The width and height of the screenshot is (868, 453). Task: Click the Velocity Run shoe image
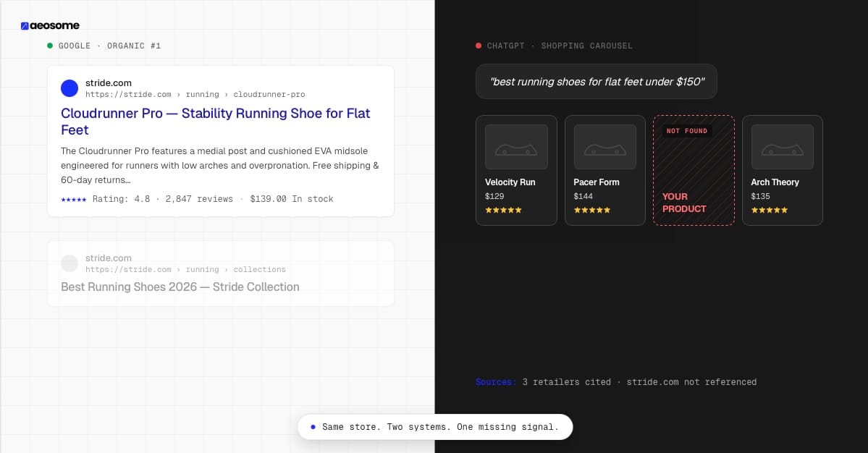point(516,147)
